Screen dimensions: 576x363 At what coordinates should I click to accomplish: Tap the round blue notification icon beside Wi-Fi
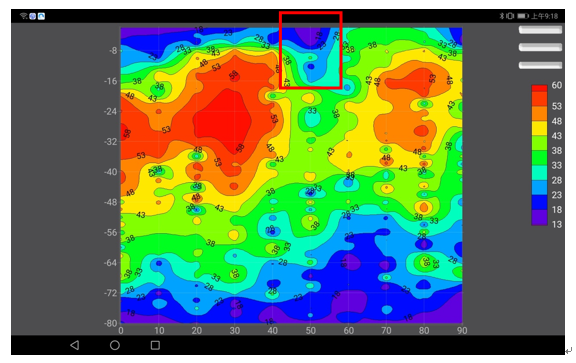pyautogui.click(x=33, y=16)
